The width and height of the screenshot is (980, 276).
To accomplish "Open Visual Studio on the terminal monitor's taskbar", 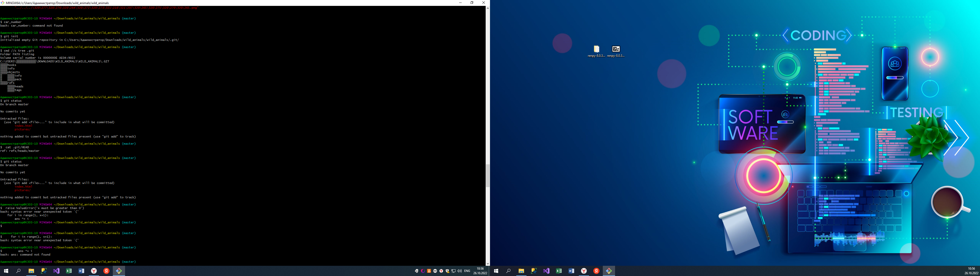I will tap(56, 271).
